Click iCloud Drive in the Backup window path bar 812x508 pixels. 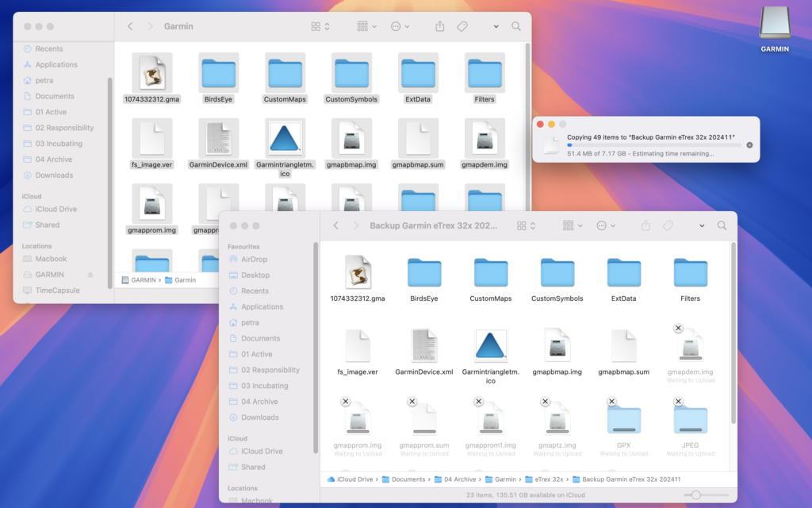(350, 479)
